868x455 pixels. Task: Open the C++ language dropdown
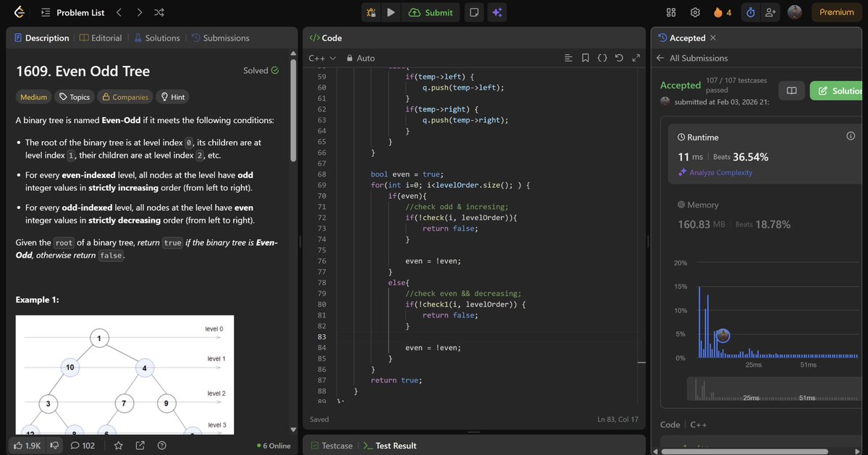click(322, 58)
